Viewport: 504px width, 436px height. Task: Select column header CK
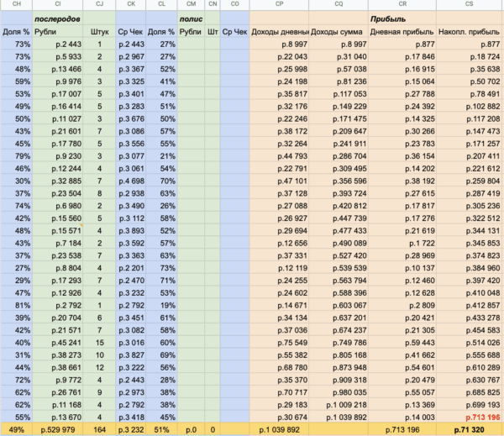[130, 4]
